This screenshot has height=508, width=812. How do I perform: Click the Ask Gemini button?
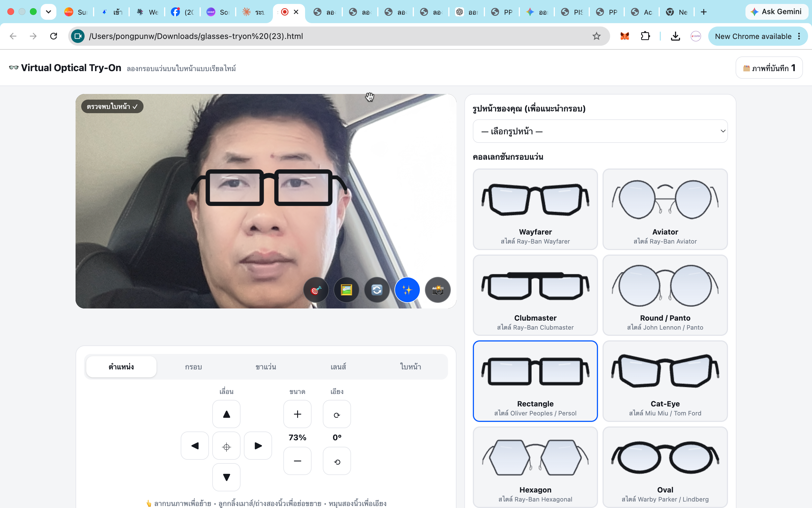[776, 12]
